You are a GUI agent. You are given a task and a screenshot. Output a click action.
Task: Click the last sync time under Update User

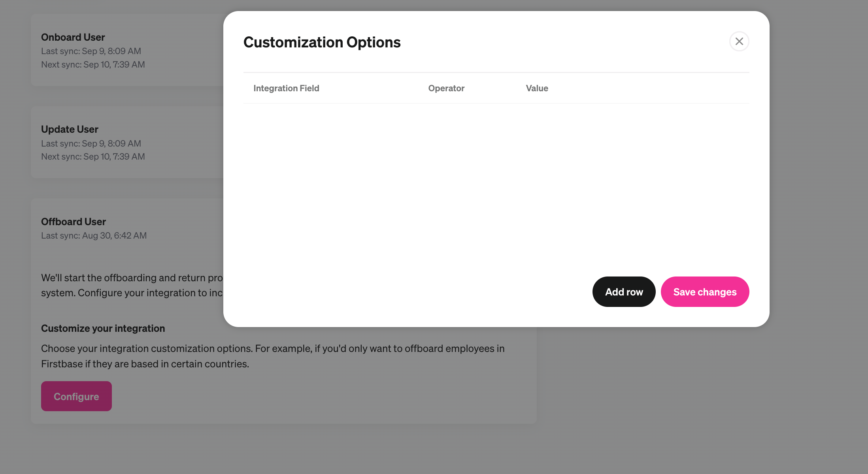(91, 143)
